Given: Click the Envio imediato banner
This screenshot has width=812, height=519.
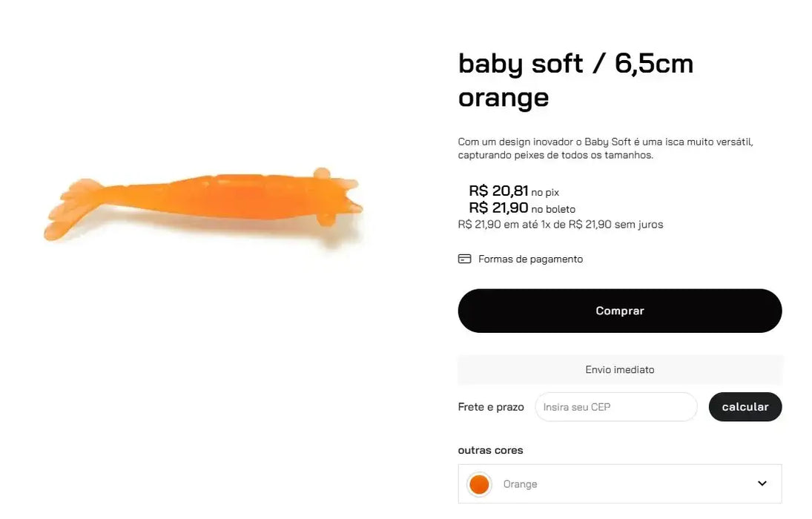Looking at the screenshot, I should tap(619, 369).
